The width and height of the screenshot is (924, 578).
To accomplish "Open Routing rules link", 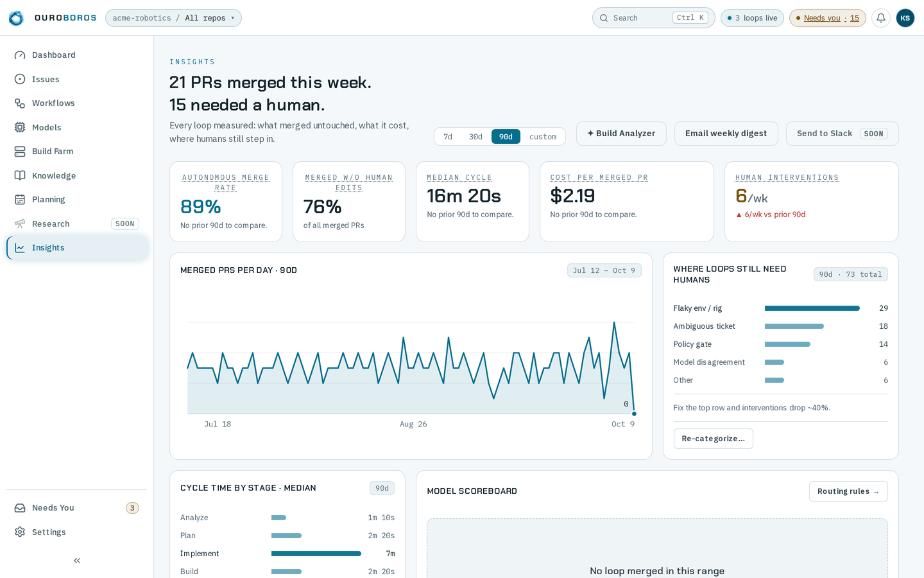I will coord(848,491).
